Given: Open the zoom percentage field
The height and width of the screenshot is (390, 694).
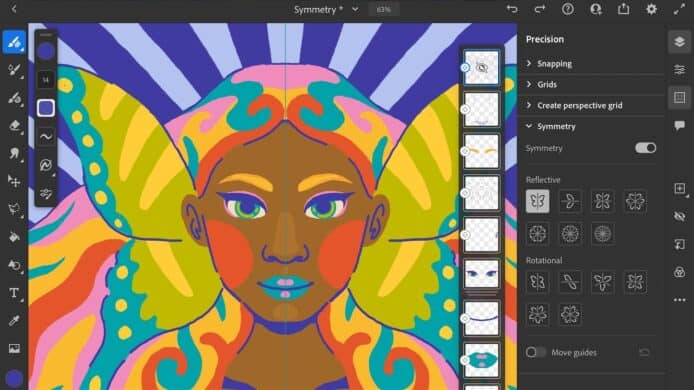Looking at the screenshot, I should tap(384, 9).
